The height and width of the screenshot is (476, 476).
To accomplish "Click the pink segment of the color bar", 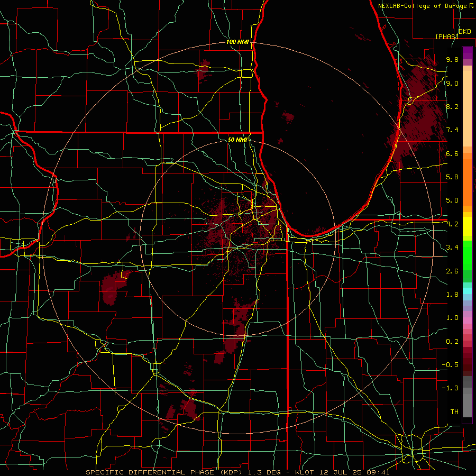I will pyautogui.click(x=467, y=321).
